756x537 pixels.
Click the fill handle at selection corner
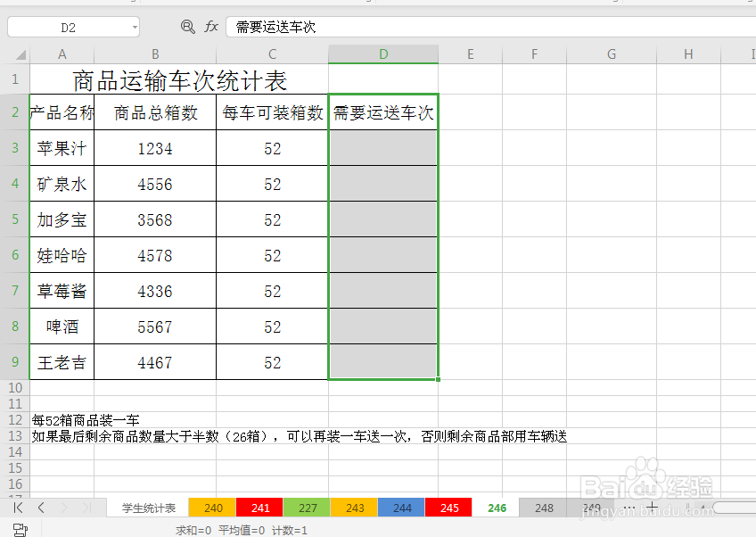tap(438, 379)
